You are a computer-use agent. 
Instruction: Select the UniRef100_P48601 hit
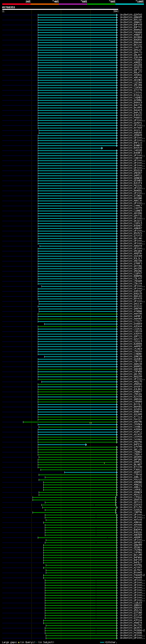[x=131, y=118]
